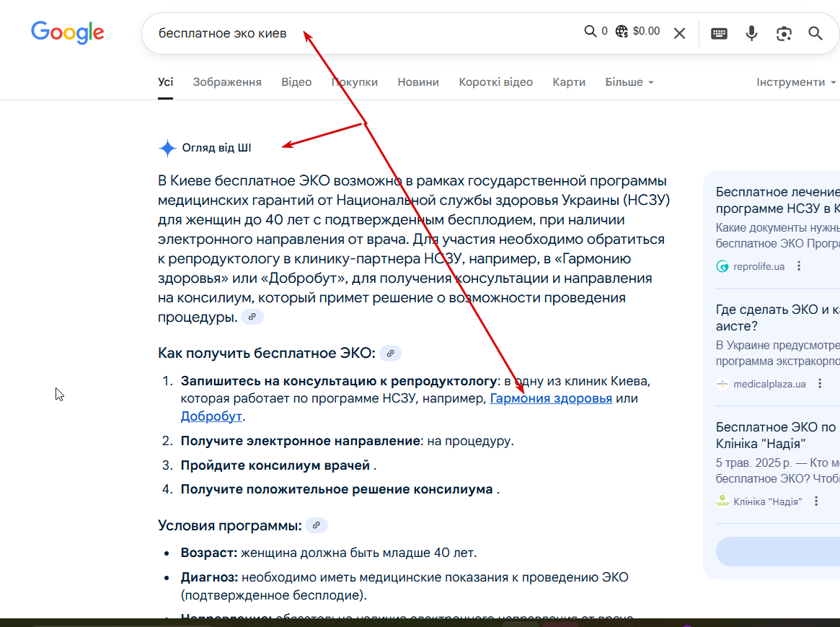Follow the 'Гармония здоровья' link
This screenshot has height=627, width=840.
(551, 398)
